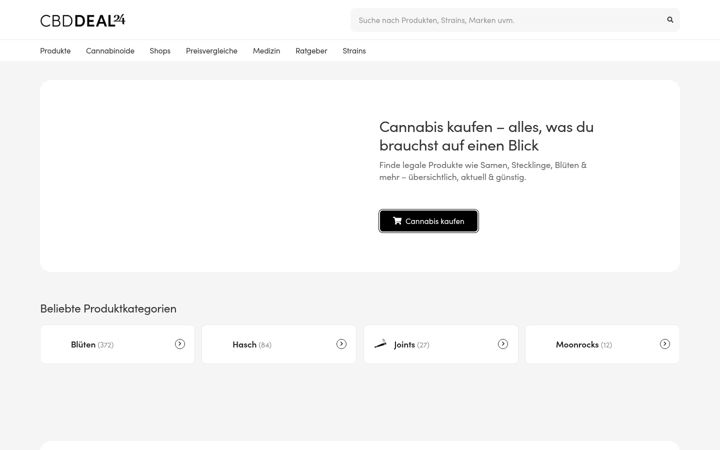The width and height of the screenshot is (720, 450).
Task: Click the Cannabis kaufen button
Action: pyautogui.click(x=428, y=221)
